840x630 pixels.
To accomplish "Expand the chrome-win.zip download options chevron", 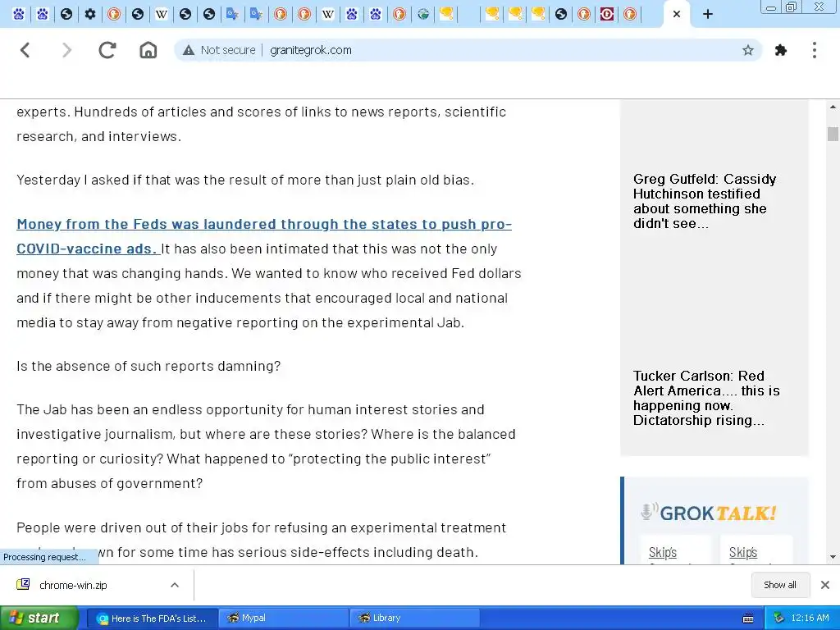I will pos(175,585).
